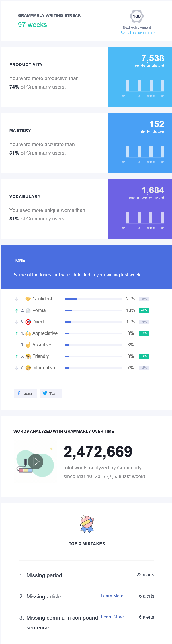Click the 1,684 unique words chart
This screenshot has width=172, height=644.
point(145,219)
